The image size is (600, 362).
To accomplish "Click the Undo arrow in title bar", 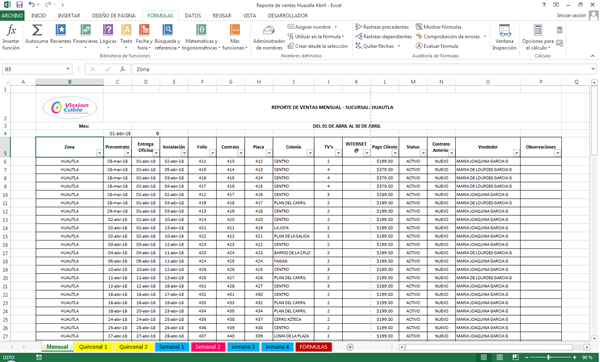I will (x=31, y=5).
